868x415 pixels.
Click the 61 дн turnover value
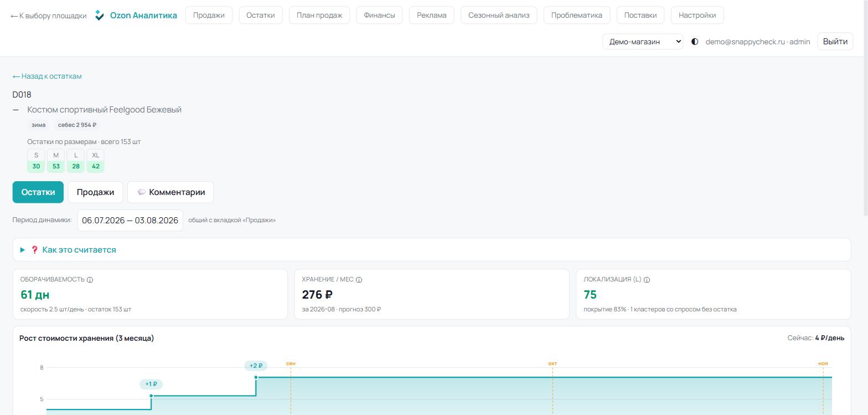coord(35,295)
